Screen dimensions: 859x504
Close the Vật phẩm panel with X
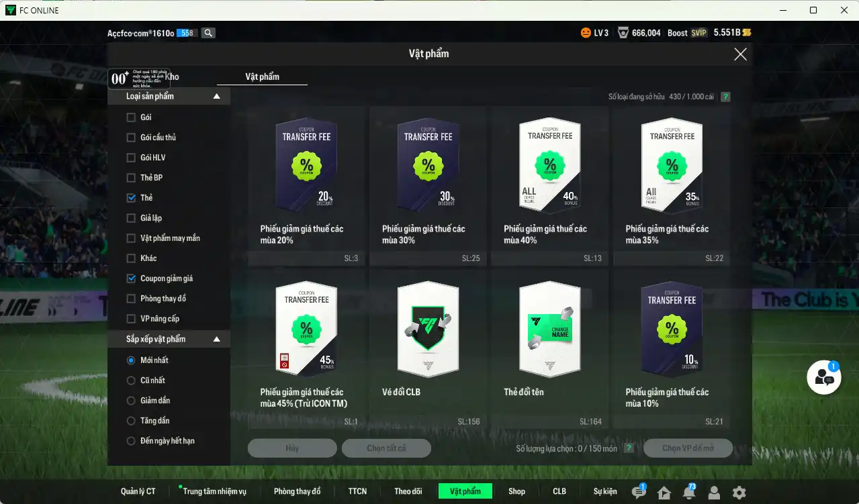(740, 54)
